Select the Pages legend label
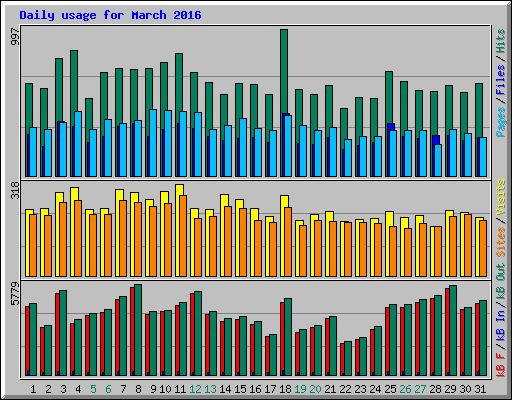The image size is (512, 400). pyautogui.click(x=501, y=122)
